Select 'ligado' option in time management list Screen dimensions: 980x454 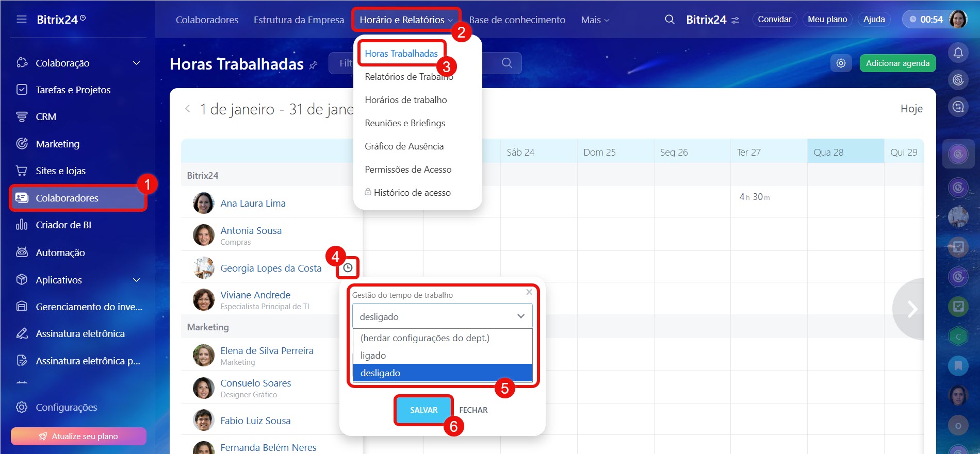[x=373, y=356]
